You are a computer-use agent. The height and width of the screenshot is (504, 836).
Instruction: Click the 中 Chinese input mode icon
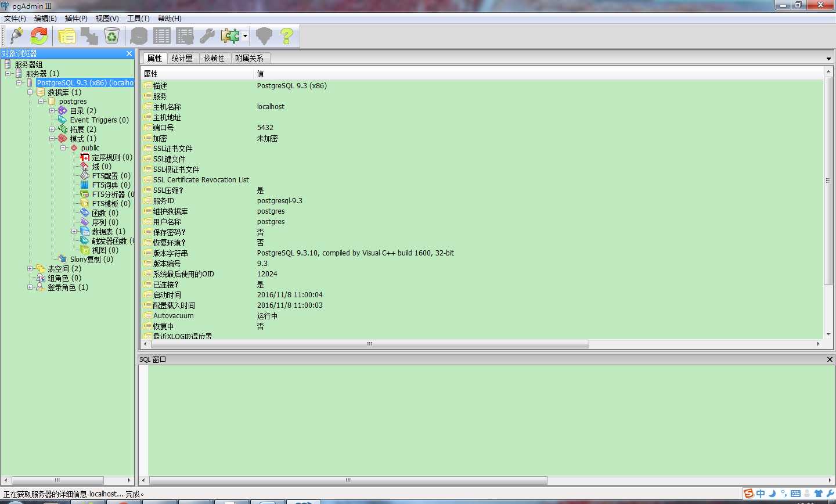[761, 494]
